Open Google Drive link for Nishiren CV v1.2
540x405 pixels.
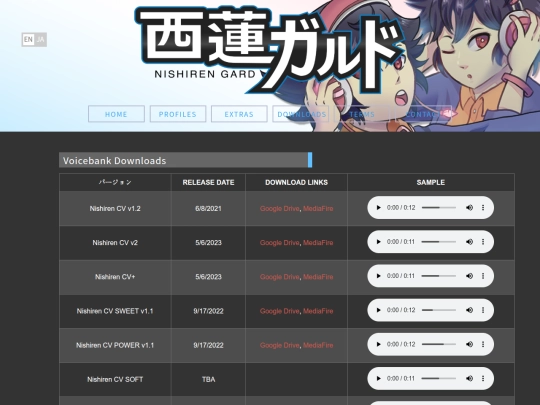coord(279,208)
